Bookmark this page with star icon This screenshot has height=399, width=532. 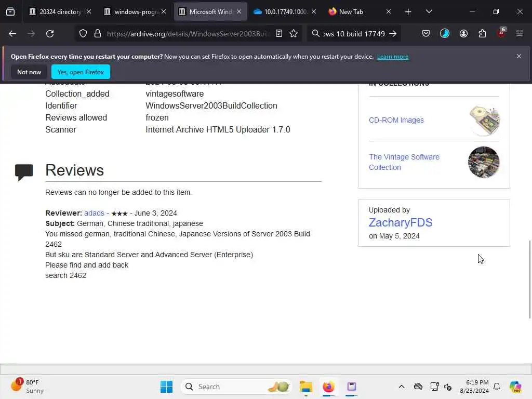294,34
